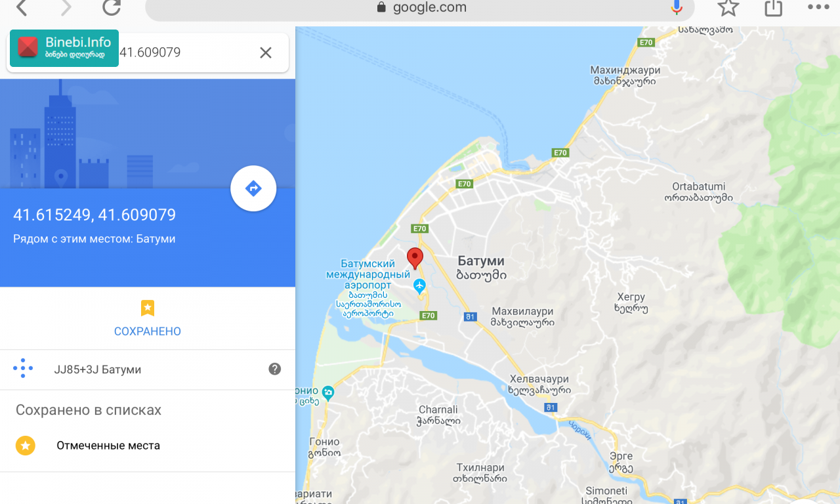The height and width of the screenshot is (504, 840).
Task: Click the google.com address bar
Action: pyautogui.click(x=420, y=8)
